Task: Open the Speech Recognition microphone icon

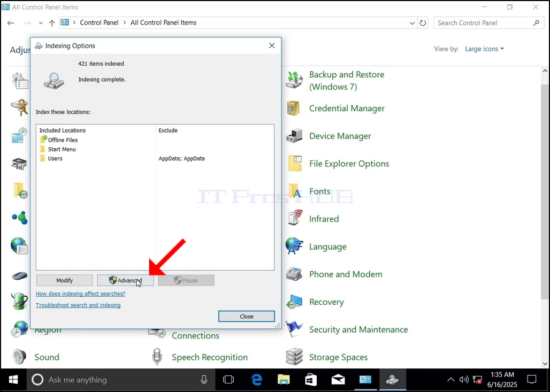Action: [x=157, y=357]
